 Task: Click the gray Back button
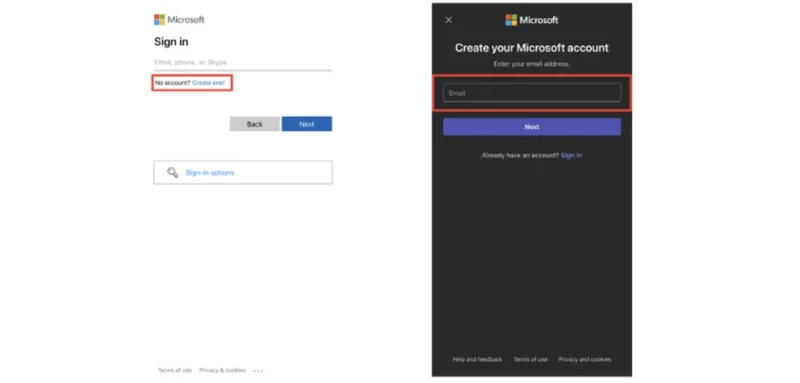(255, 124)
